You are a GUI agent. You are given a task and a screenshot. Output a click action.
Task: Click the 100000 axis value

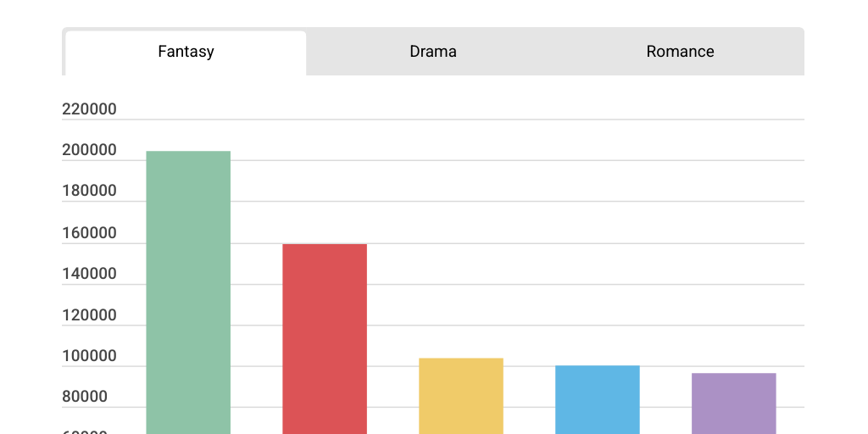[89, 356]
